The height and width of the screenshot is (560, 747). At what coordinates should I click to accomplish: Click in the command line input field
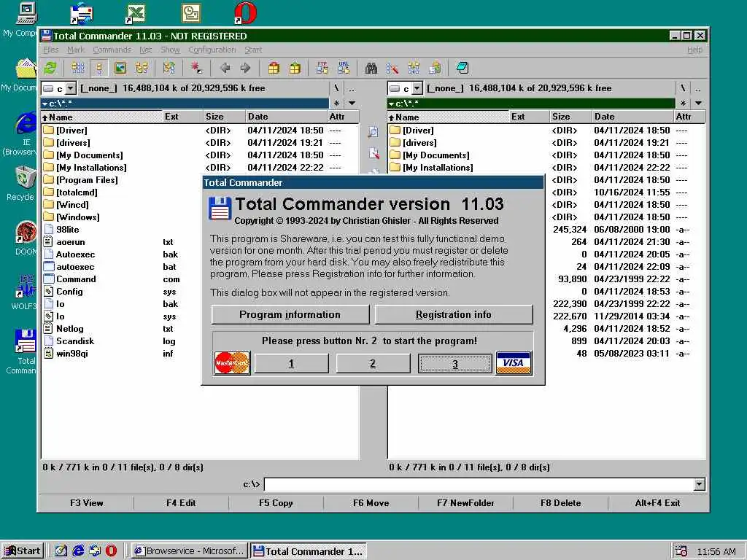479,485
